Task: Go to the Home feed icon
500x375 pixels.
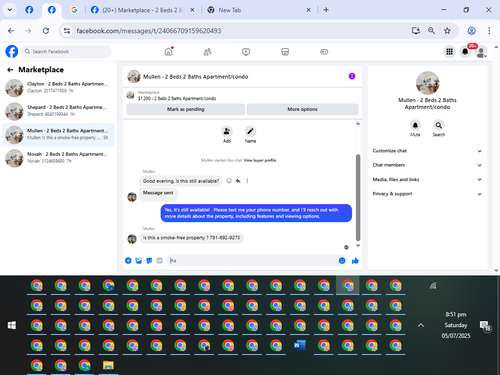Action: (169, 52)
